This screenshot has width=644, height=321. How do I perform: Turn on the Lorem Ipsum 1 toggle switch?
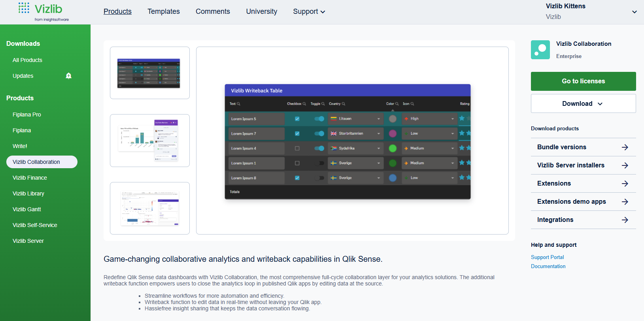point(319,163)
